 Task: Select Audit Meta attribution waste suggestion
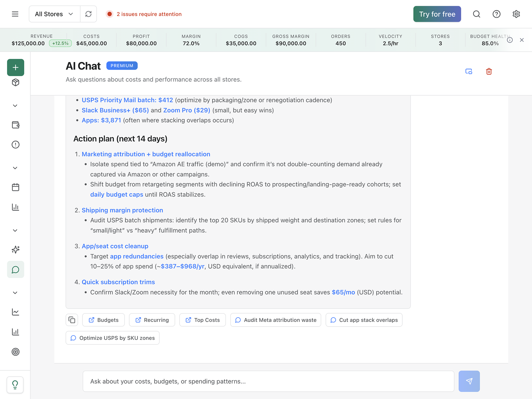click(x=276, y=320)
